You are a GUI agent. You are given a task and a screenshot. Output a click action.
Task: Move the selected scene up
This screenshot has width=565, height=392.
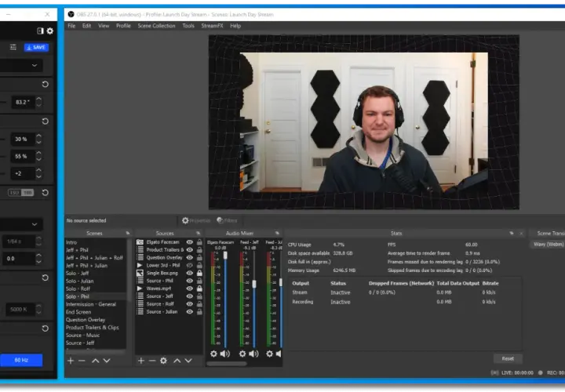pos(96,361)
